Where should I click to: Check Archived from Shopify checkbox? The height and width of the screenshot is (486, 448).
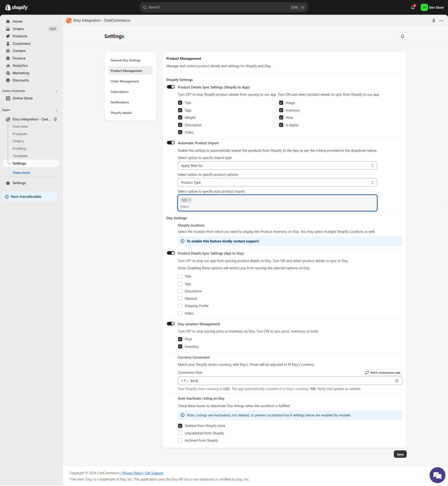click(180, 440)
